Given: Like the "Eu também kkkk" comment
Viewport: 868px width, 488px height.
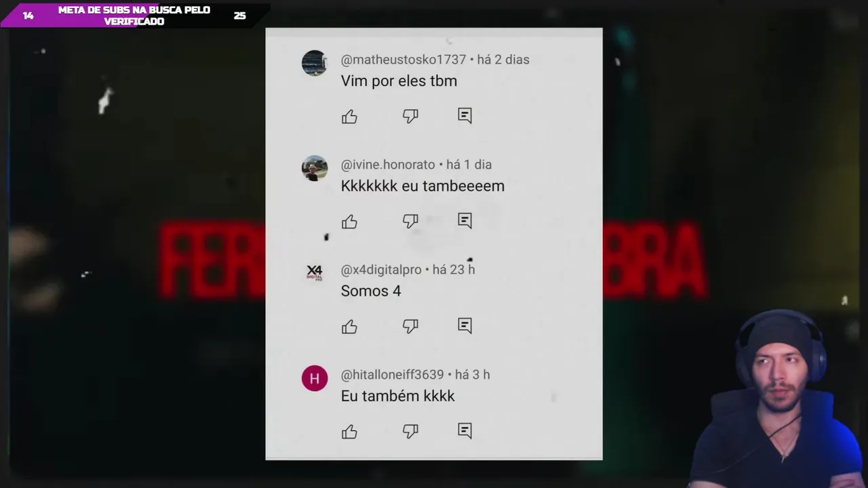Looking at the screenshot, I should point(349,432).
